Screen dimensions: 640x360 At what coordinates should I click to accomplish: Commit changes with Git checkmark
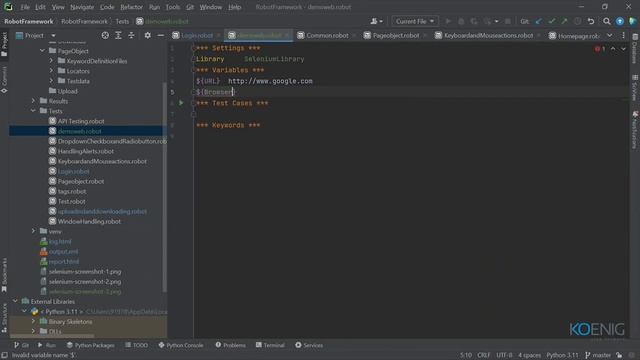coord(551,21)
